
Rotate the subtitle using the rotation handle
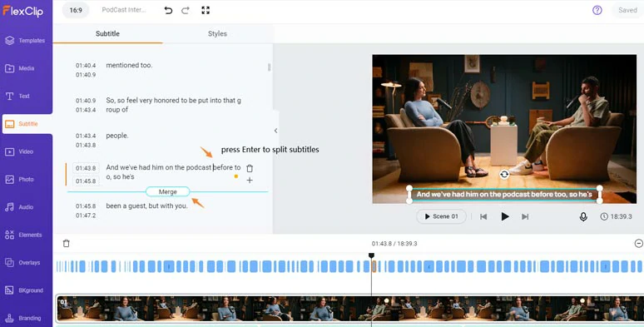coord(504,174)
